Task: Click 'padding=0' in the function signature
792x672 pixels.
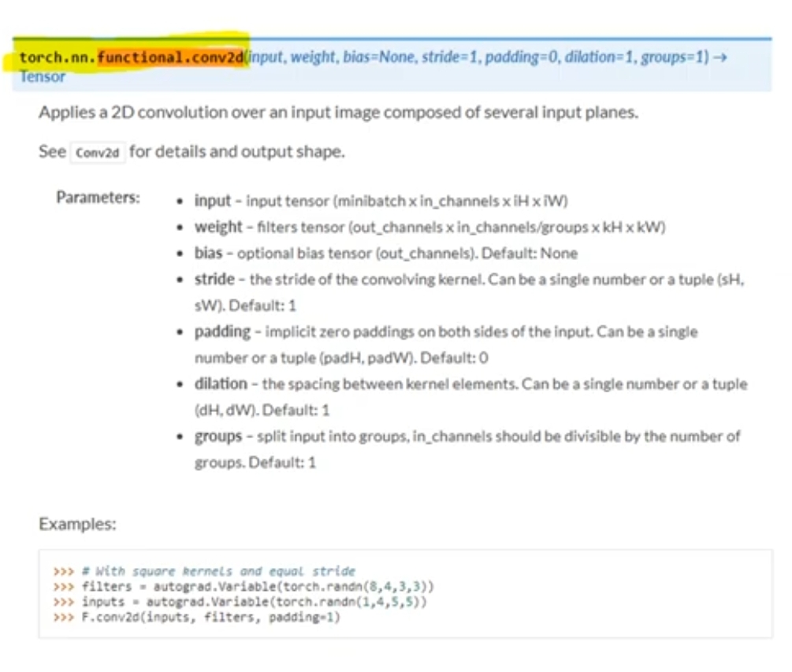Action: coord(521,57)
